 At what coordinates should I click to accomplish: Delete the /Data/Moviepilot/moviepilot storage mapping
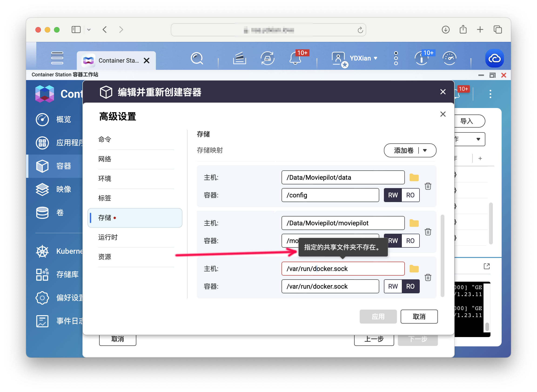coord(428,232)
